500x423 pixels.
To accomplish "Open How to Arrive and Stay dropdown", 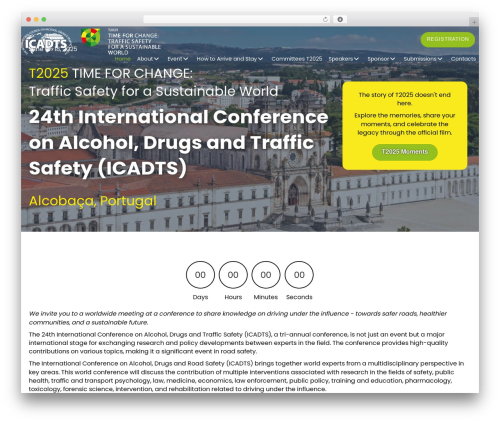I will [x=230, y=59].
